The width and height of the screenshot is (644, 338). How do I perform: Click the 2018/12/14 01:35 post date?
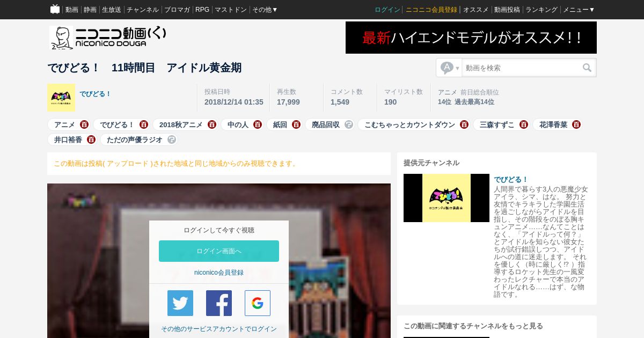(234, 102)
